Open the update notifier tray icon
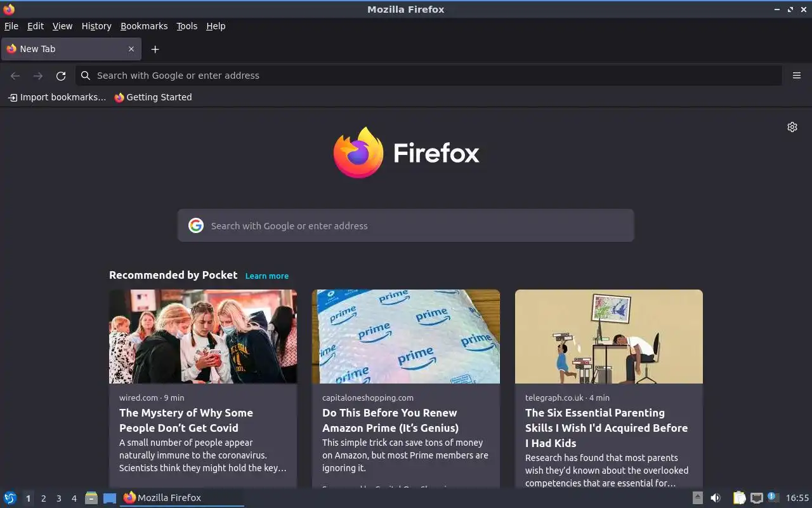This screenshot has width=812, height=508. coord(773,497)
